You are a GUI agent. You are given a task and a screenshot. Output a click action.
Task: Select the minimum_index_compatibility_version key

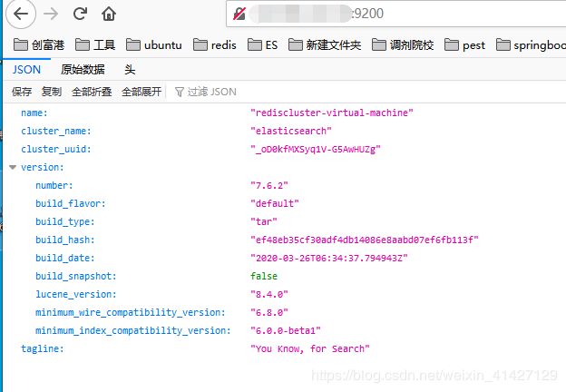[x=132, y=330]
